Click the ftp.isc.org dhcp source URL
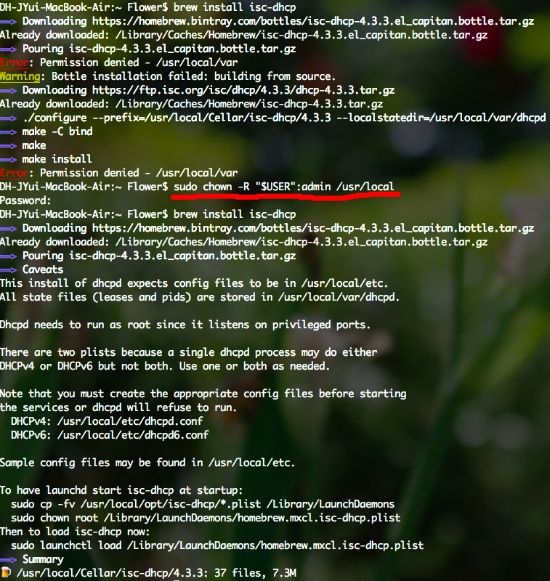 [x=243, y=90]
